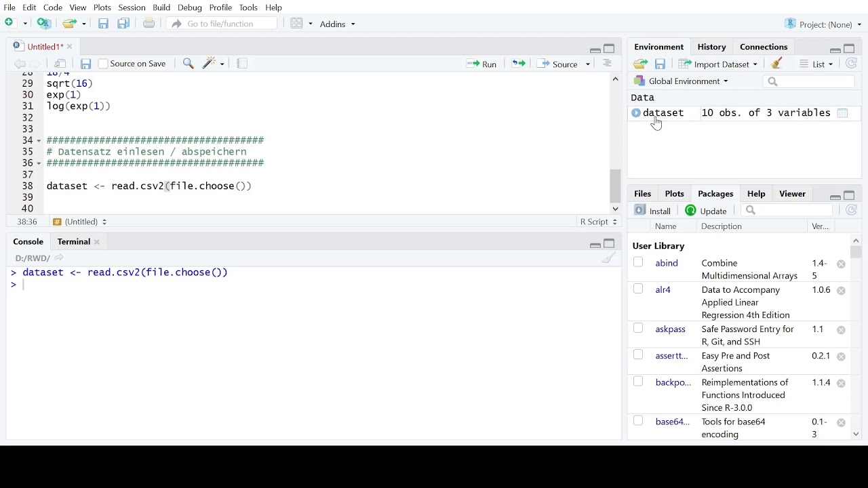This screenshot has height=488, width=868.
Task: Open Global Environment dropdown
Action: coord(681,81)
